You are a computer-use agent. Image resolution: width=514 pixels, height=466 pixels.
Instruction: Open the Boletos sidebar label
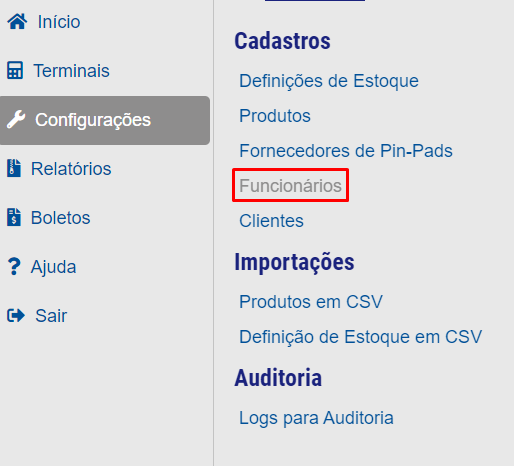click(x=60, y=218)
